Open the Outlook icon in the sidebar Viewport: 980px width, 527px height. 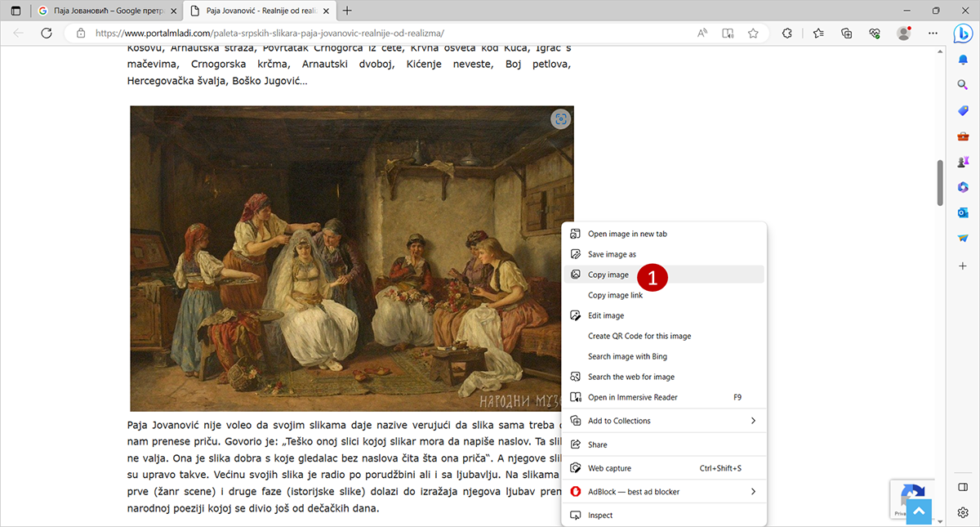[963, 212]
